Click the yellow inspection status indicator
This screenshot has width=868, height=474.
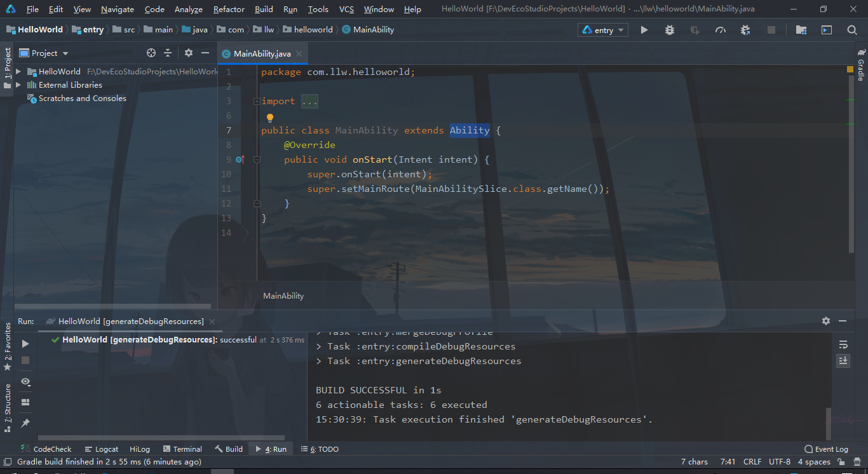[x=850, y=69]
